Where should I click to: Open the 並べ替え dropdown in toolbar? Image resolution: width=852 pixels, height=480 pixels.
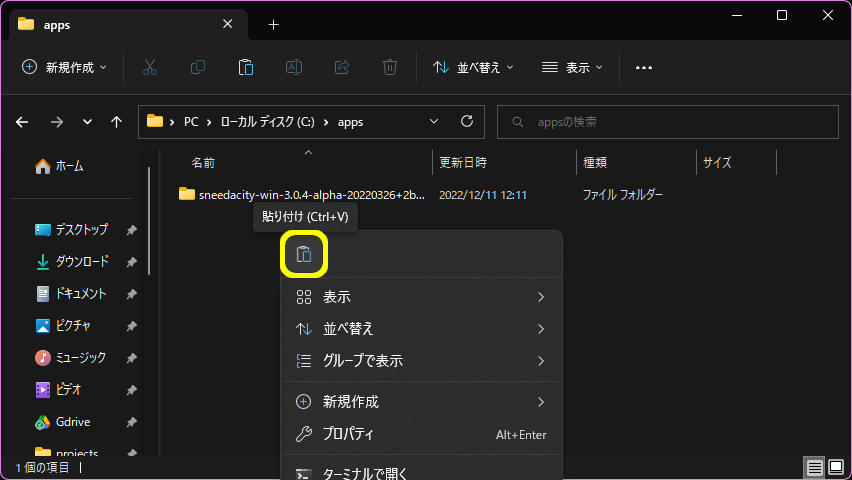(x=473, y=67)
